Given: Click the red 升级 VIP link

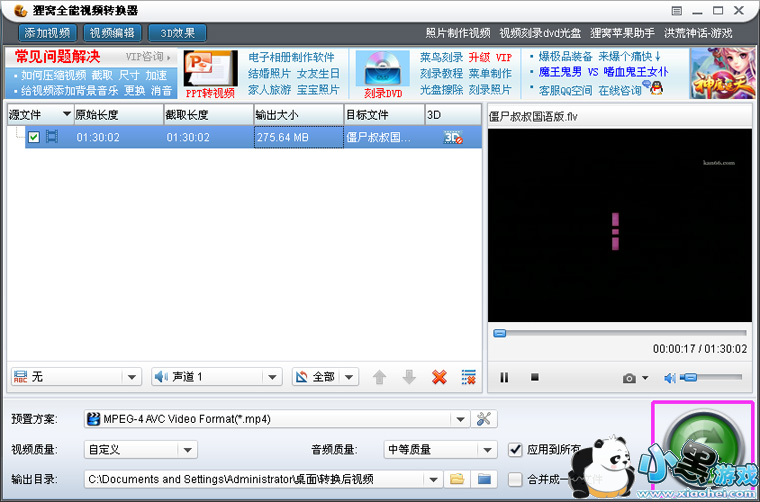Looking at the screenshot, I should (x=490, y=58).
